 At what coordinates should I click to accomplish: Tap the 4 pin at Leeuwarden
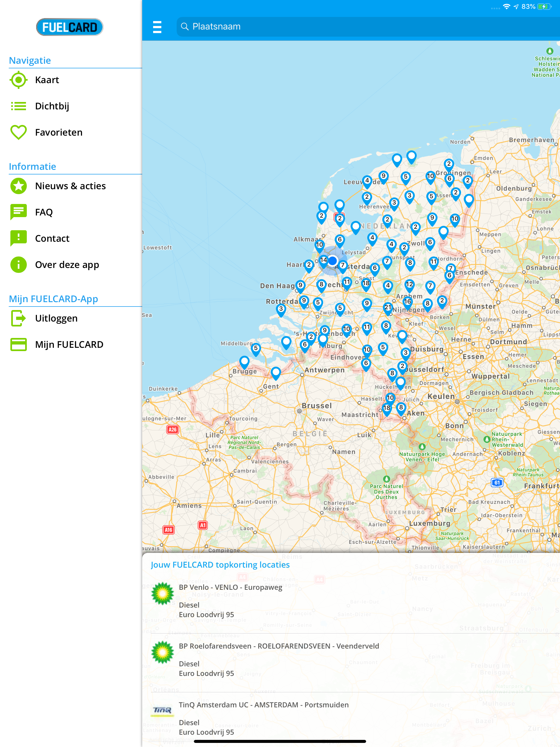pyautogui.click(x=367, y=182)
